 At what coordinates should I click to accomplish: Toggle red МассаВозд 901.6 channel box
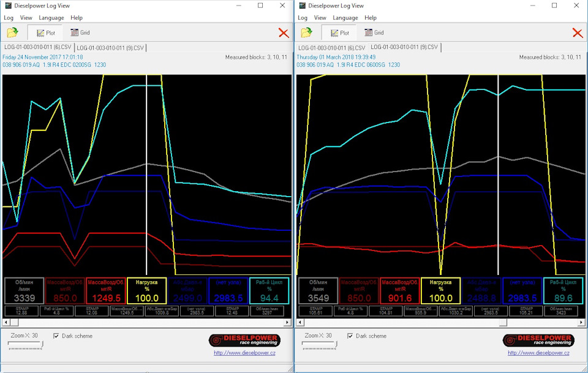400,290
